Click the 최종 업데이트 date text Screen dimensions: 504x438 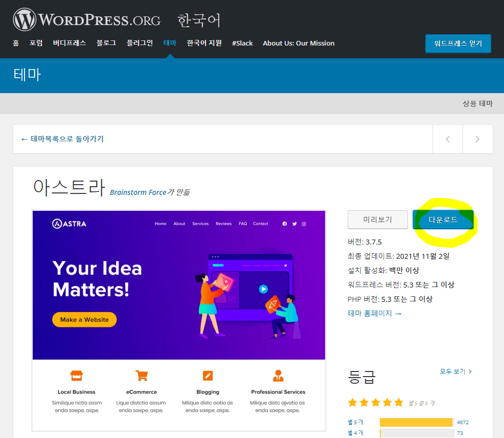pyautogui.click(x=399, y=256)
